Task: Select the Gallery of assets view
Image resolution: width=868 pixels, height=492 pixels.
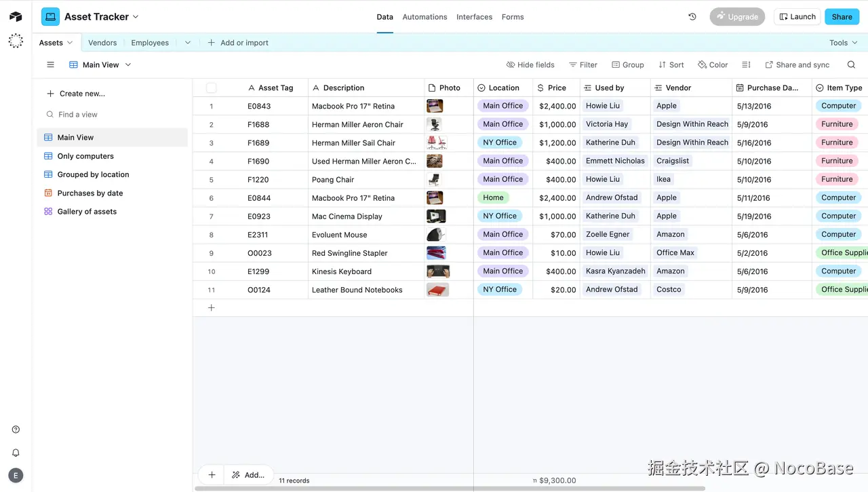Action: click(112, 212)
